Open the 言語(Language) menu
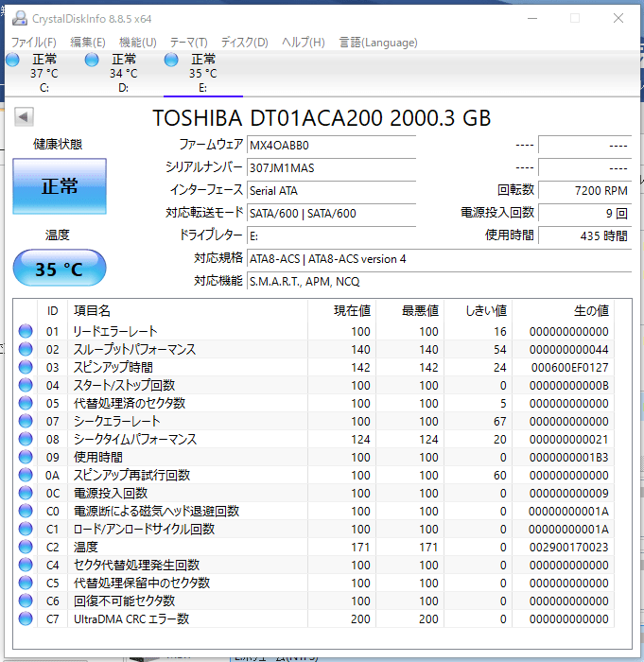644x662 pixels. (x=378, y=43)
